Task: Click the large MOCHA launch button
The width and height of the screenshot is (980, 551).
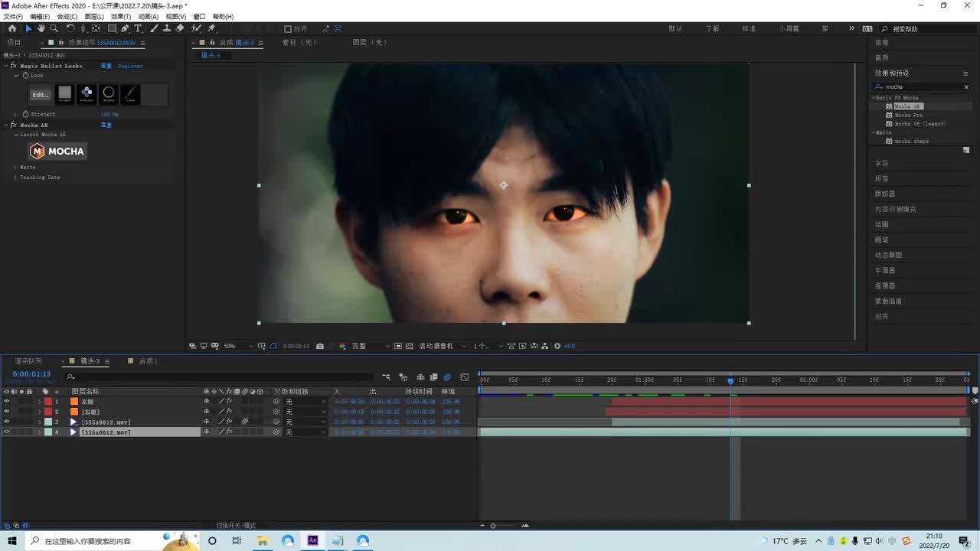Action: click(x=57, y=152)
